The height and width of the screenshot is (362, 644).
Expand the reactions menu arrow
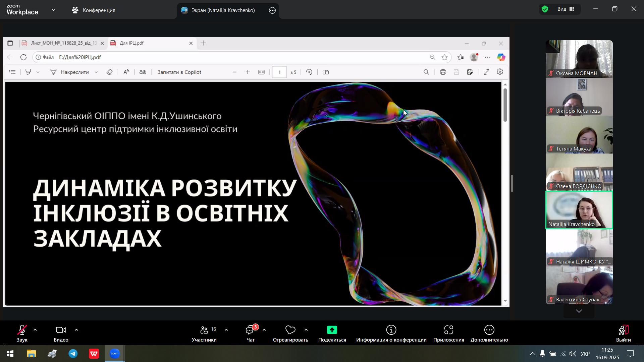click(x=306, y=330)
